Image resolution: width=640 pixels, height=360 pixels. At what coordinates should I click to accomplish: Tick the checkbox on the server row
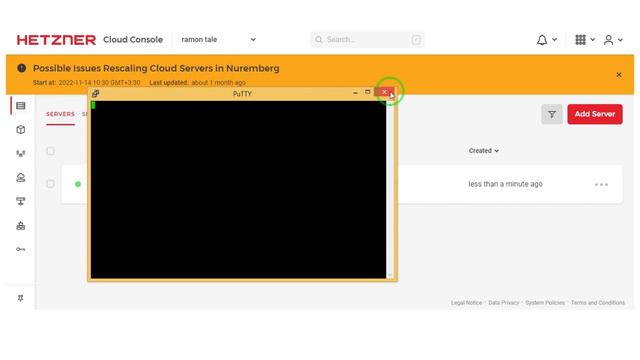click(x=51, y=184)
